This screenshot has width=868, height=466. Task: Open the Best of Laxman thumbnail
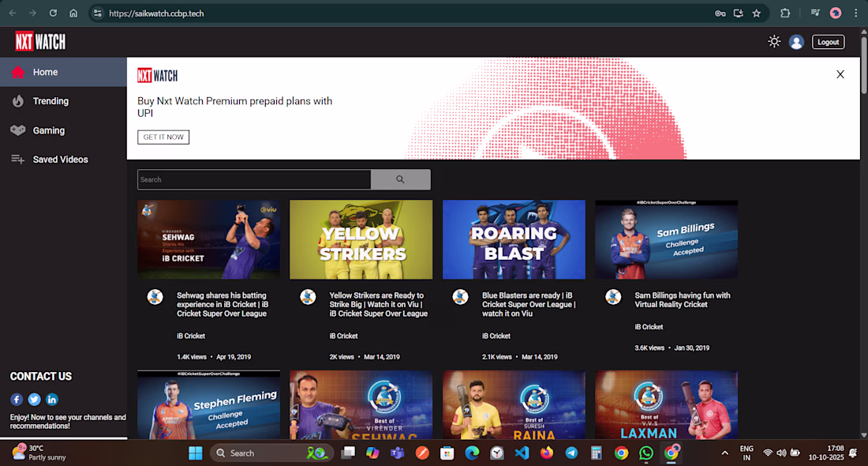[x=667, y=405]
